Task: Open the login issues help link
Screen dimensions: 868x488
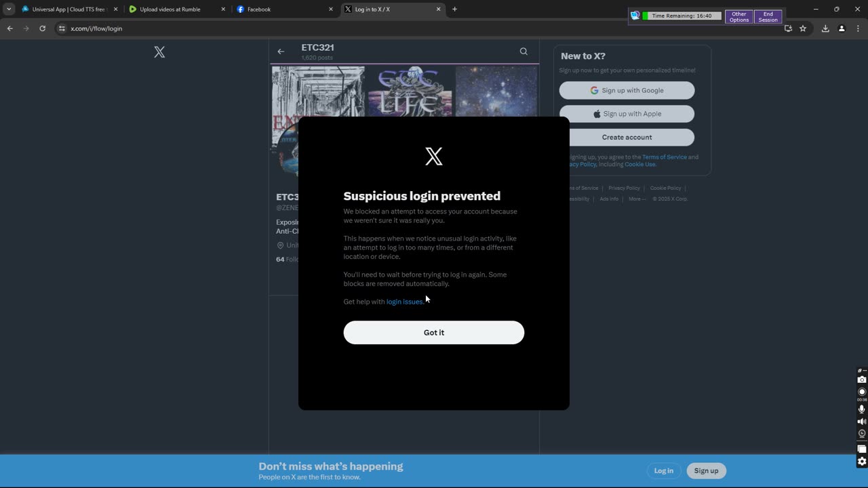Action: point(405,302)
